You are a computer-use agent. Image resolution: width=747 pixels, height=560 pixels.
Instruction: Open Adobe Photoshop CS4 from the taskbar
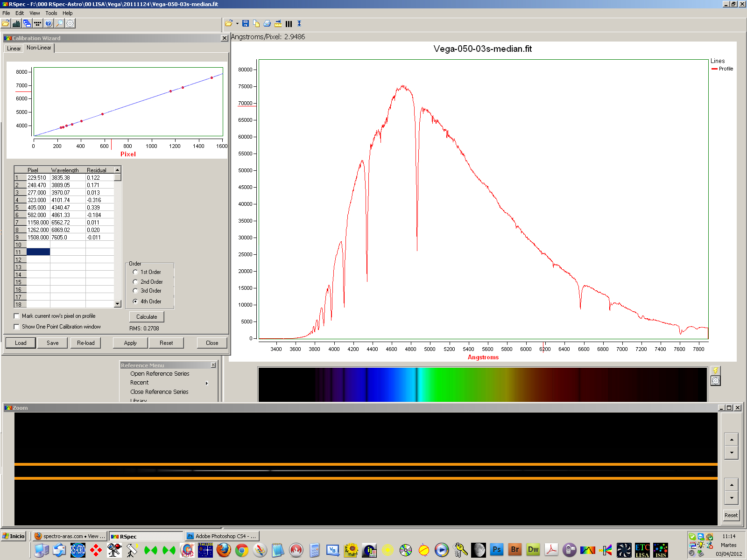coord(222,536)
